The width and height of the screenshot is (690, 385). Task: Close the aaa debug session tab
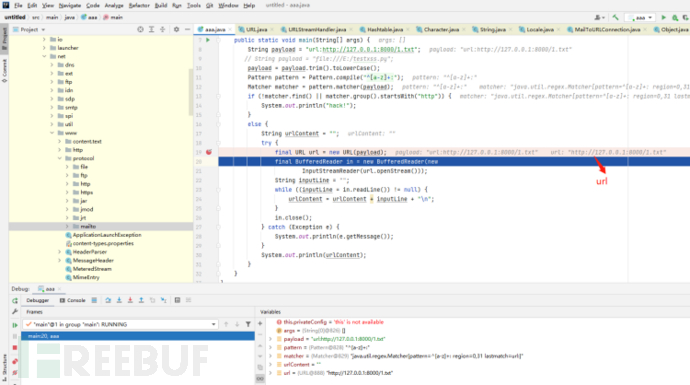pos(59,289)
